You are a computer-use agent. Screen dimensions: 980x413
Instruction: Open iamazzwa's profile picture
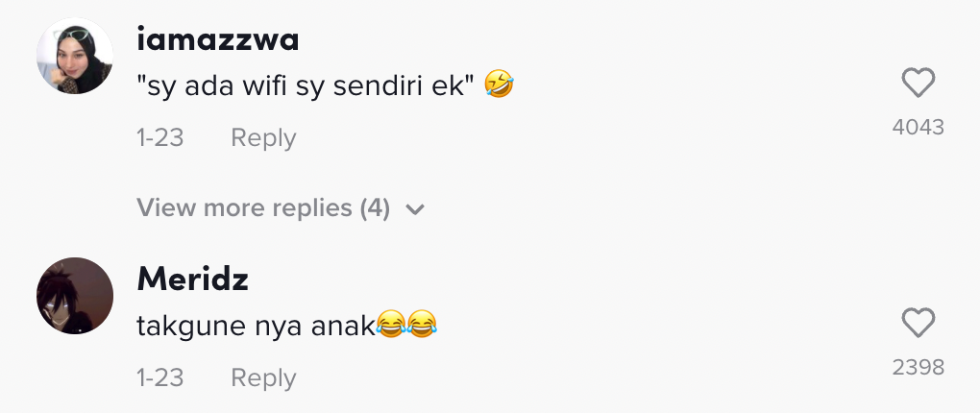pos(75,57)
